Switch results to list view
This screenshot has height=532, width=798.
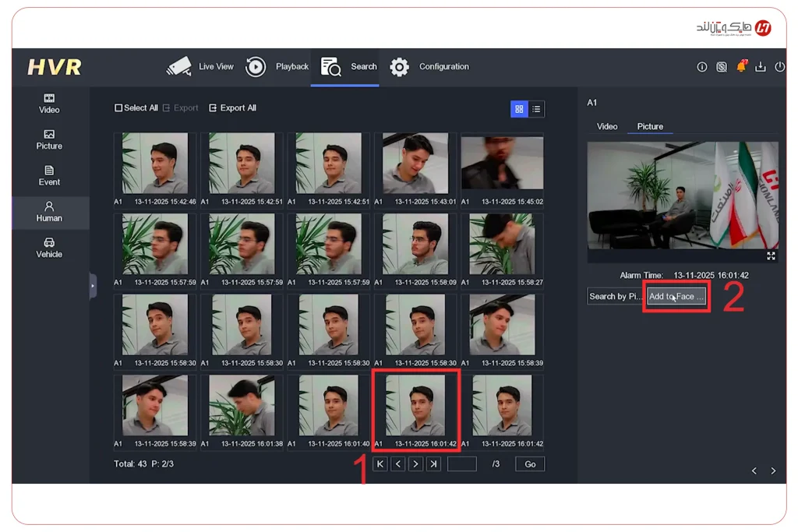point(537,109)
